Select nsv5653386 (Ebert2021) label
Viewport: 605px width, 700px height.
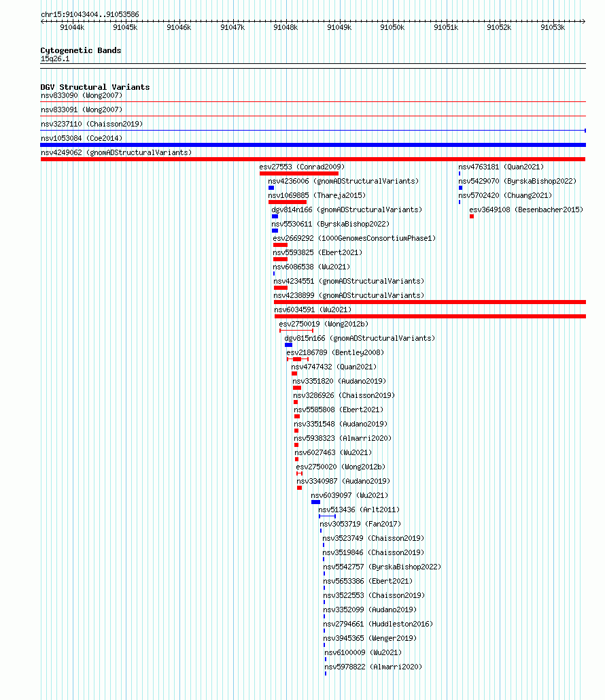(x=368, y=581)
